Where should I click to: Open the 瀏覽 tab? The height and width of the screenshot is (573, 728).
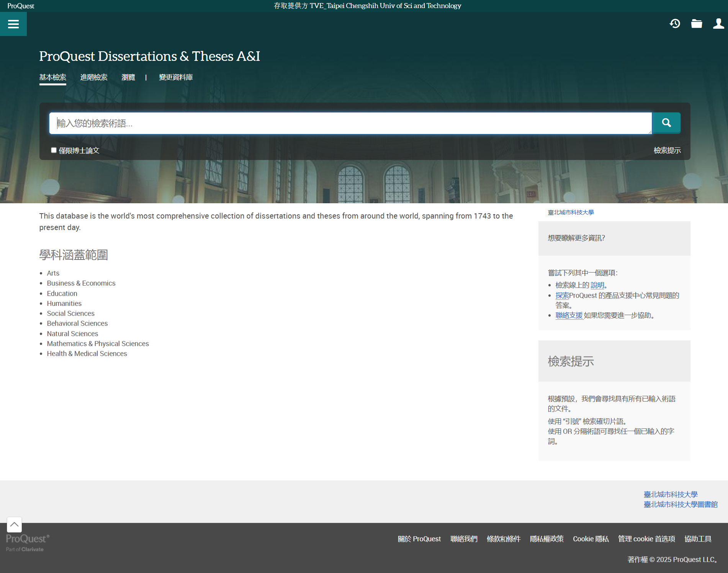point(128,77)
